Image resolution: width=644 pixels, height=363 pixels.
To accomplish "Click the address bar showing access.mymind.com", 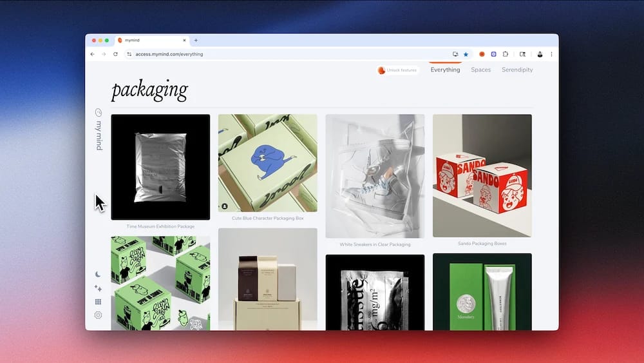I will tap(258, 54).
